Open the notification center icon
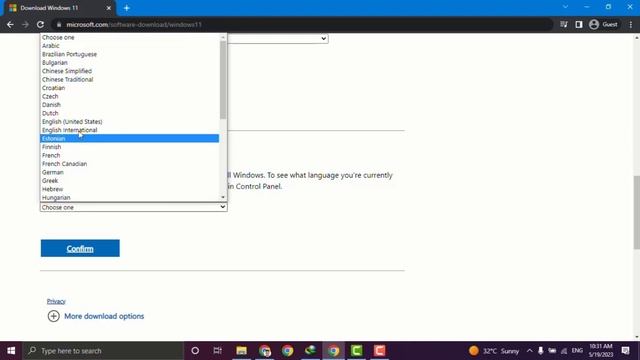The width and height of the screenshot is (640, 360). pos(626,351)
